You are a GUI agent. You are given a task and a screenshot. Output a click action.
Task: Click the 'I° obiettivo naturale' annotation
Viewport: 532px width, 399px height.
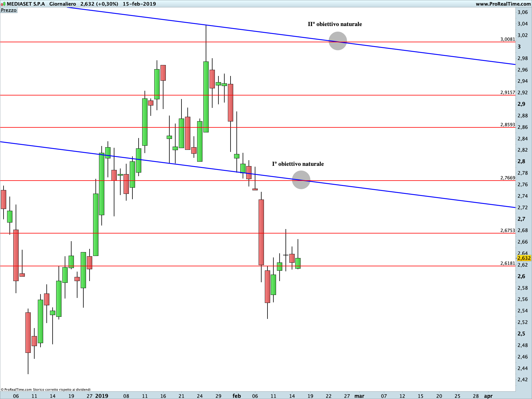click(x=298, y=164)
